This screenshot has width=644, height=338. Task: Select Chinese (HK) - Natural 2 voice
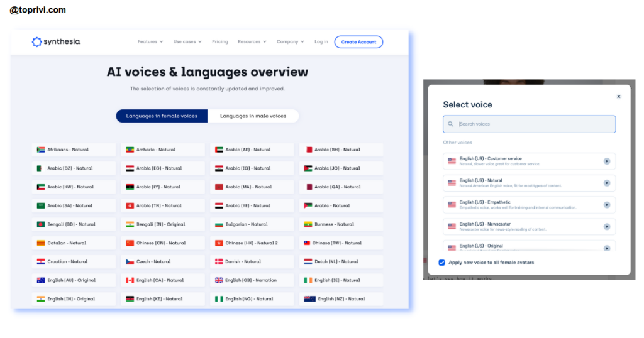(x=252, y=243)
